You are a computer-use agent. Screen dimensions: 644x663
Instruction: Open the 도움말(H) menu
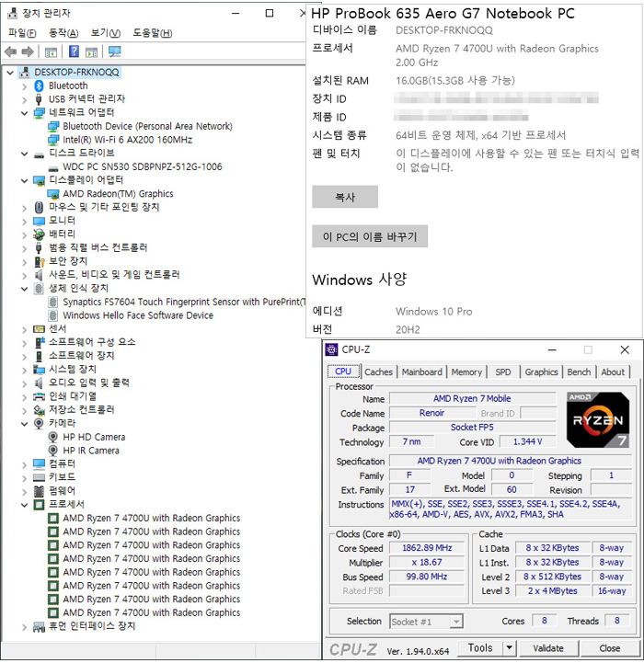153,33
